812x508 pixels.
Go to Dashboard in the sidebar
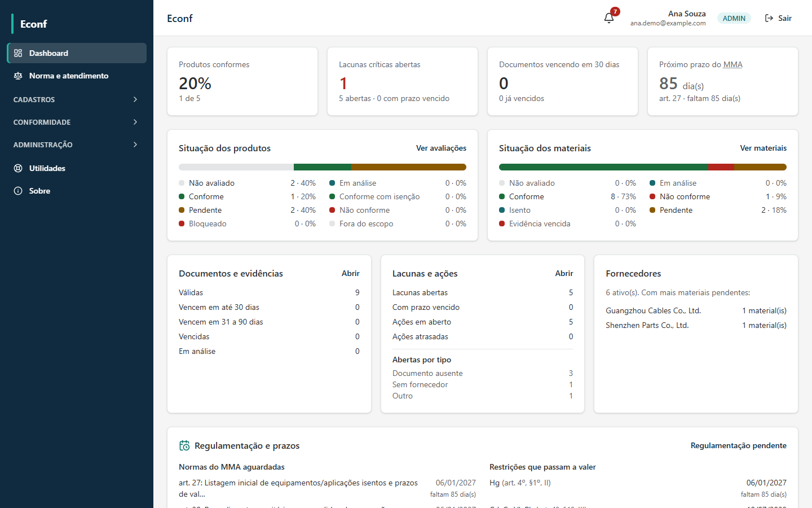coord(77,53)
